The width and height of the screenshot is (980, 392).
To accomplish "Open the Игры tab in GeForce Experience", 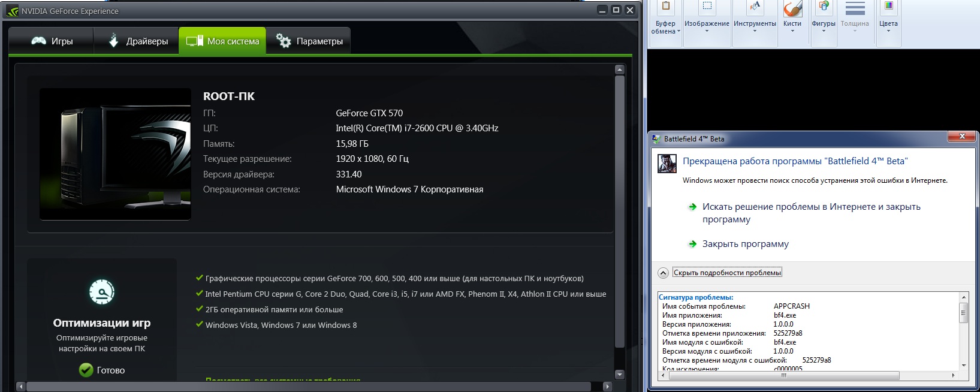I will click(x=52, y=41).
